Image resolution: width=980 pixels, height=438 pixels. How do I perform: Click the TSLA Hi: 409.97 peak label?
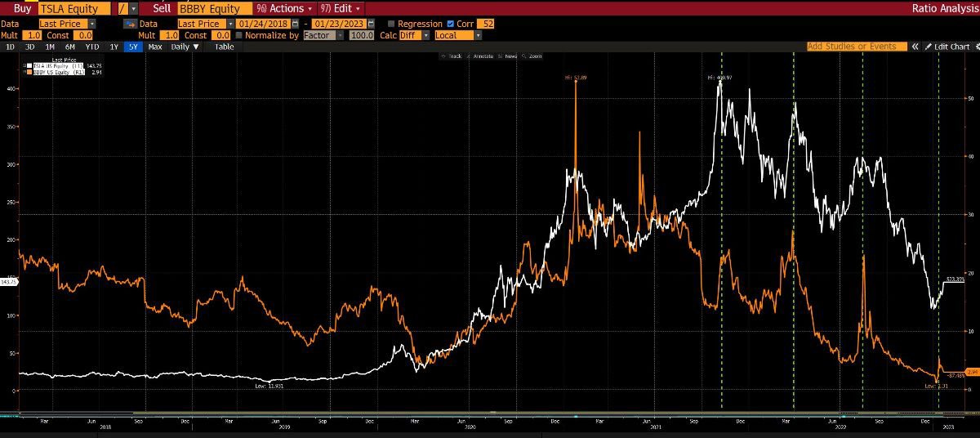[x=719, y=77]
